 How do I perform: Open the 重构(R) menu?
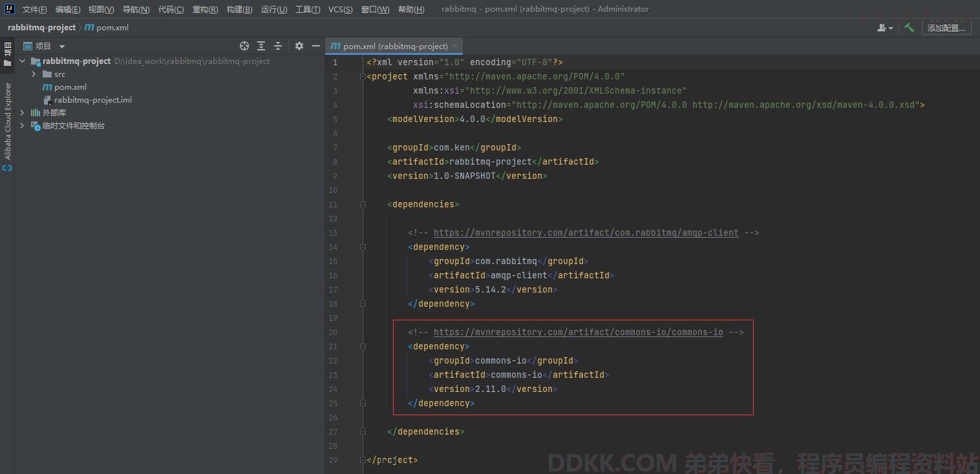click(x=205, y=9)
